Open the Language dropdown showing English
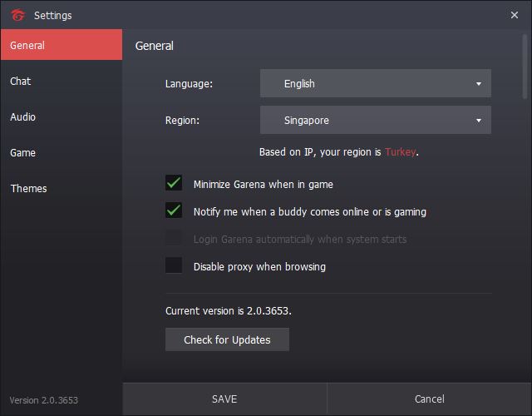 pyautogui.click(x=375, y=83)
